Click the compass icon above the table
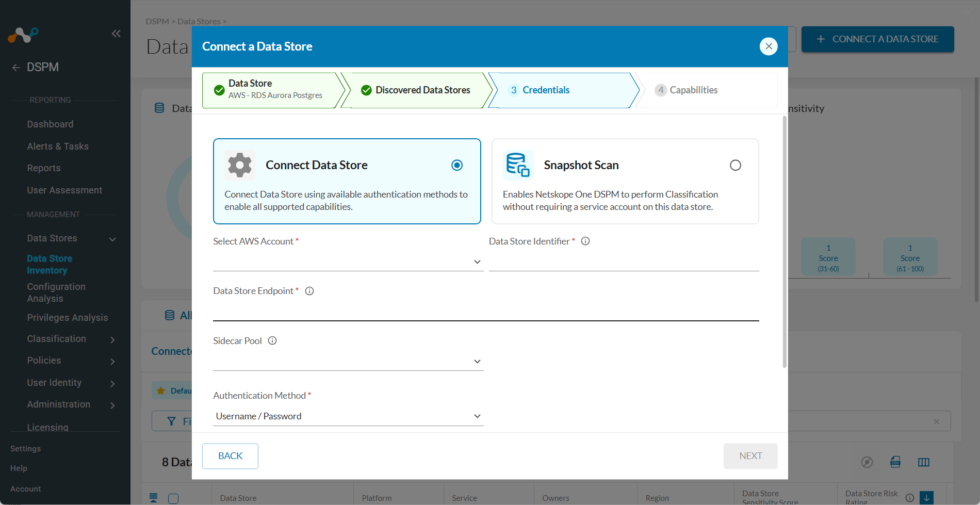The width and height of the screenshot is (980, 505). click(x=867, y=462)
